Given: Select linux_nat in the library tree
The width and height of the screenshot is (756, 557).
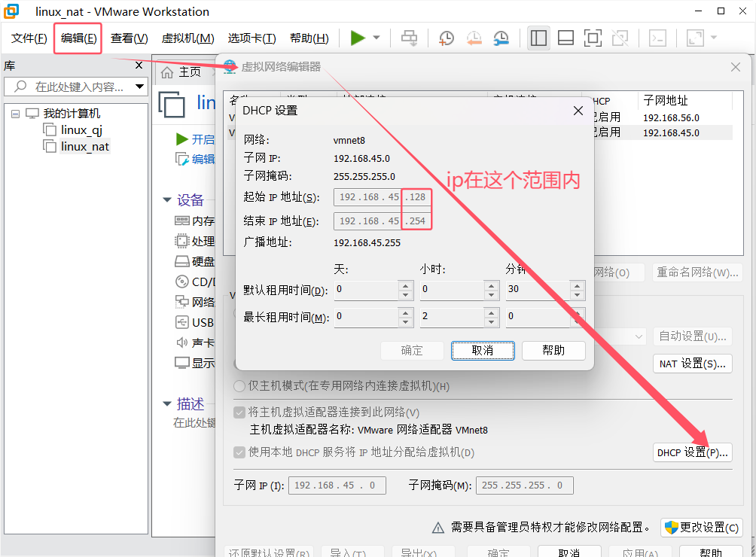Looking at the screenshot, I should click(84, 147).
